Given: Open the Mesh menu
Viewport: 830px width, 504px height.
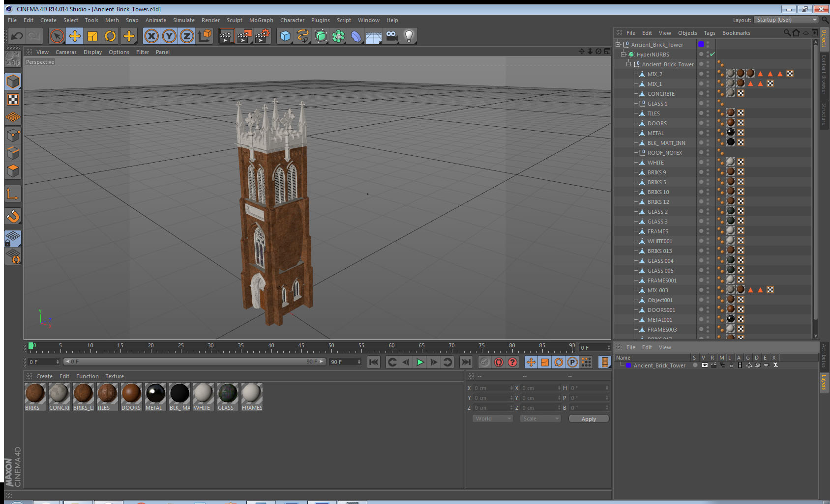Looking at the screenshot, I should tap(112, 20).
